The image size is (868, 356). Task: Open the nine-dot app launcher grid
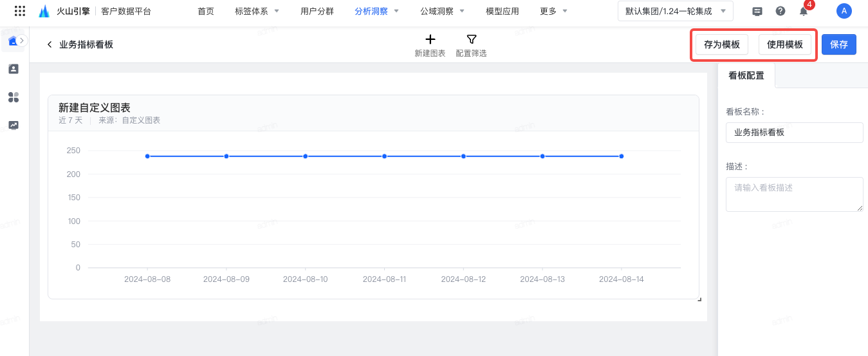[x=20, y=11]
